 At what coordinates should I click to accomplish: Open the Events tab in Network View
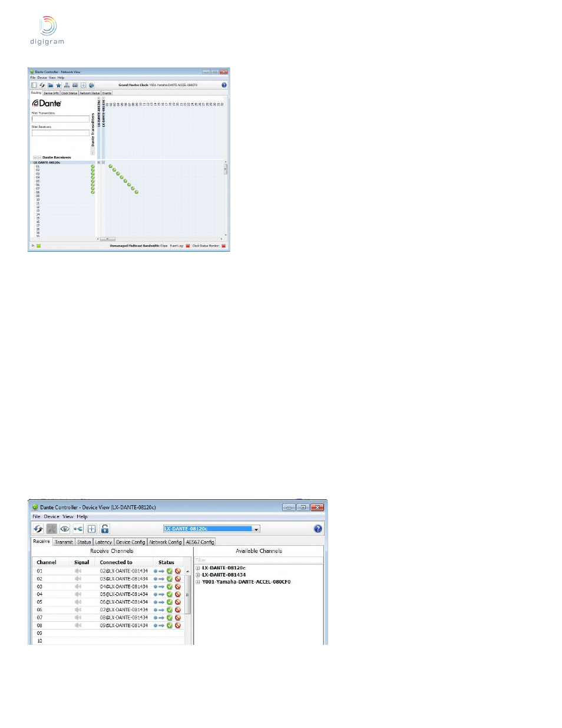[x=107, y=93]
